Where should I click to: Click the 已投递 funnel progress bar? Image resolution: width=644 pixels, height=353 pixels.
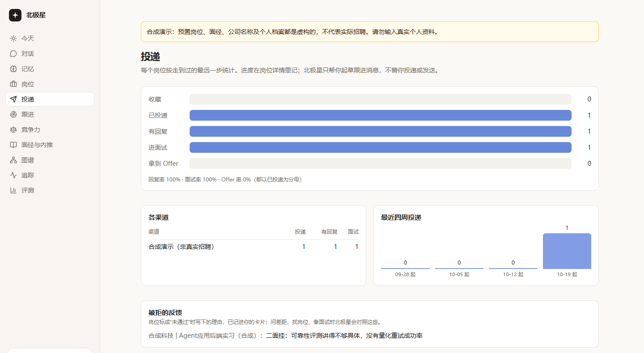(x=381, y=115)
